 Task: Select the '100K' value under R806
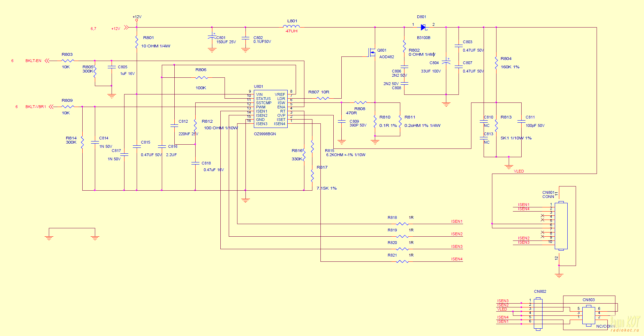tap(201, 88)
